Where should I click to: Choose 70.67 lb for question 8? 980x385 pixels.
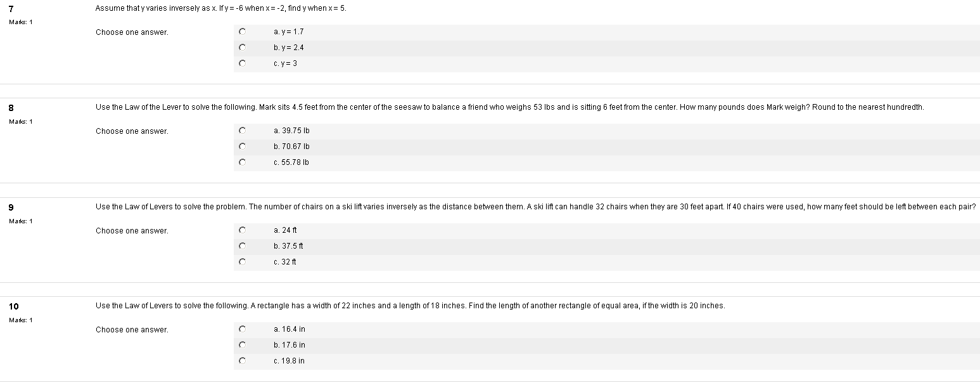241,146
